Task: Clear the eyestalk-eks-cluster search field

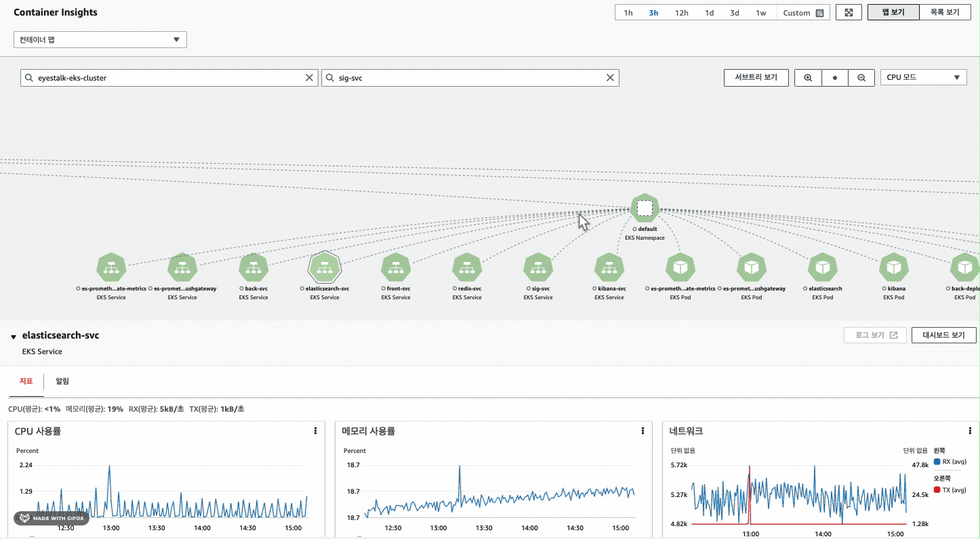Action: point(310,78)
